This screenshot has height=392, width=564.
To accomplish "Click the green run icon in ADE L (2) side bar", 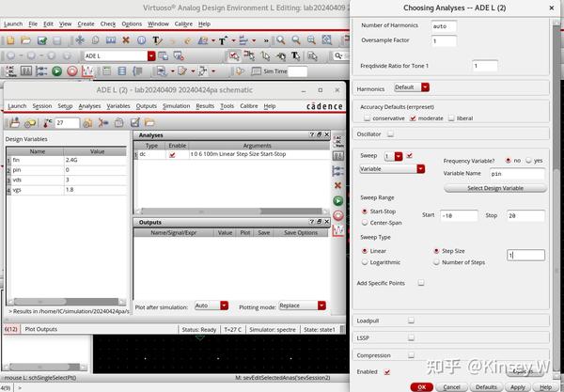I will click(337, 200).
